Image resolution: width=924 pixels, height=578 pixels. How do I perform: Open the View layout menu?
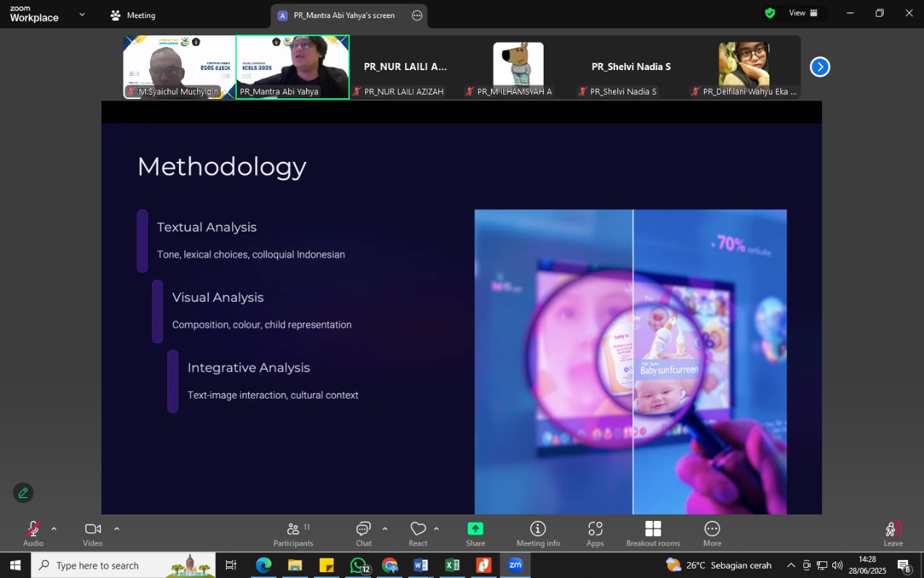[x=803, y=13]
